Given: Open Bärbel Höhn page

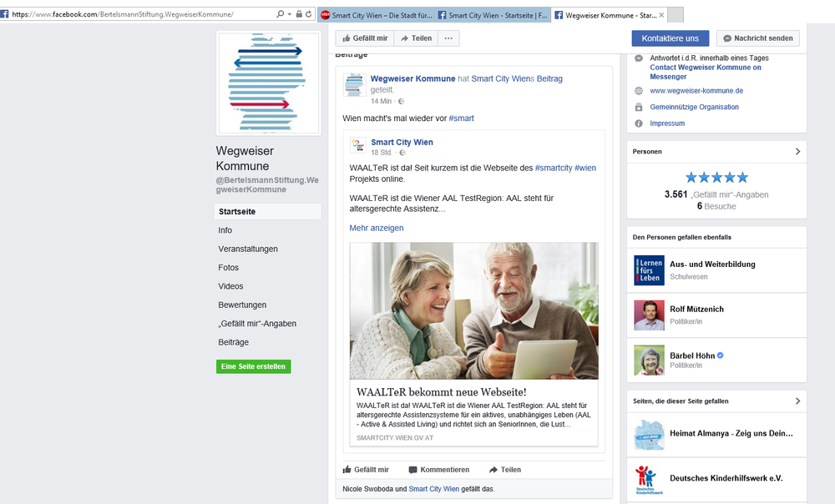Looking at the screenshot, I should (692, 355).
